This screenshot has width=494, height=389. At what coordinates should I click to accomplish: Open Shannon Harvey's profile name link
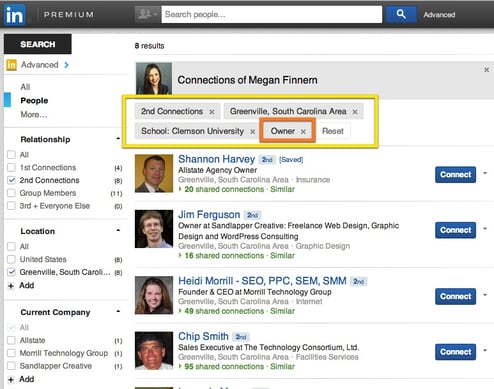(217, 159)
